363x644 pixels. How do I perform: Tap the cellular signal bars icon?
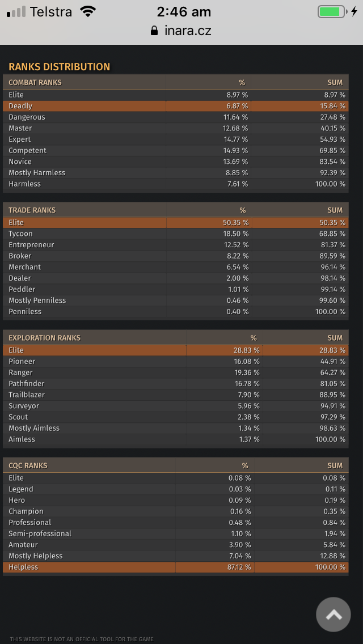pos(16,12)
